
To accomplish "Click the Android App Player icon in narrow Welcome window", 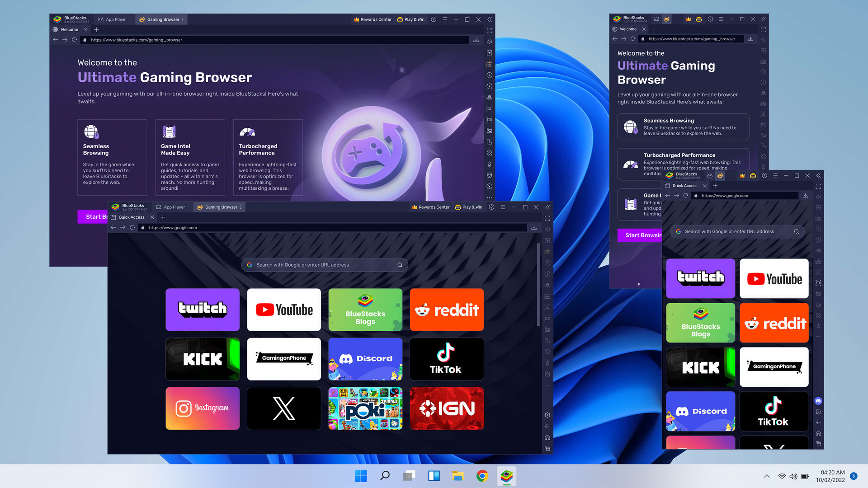I will 656,19.
